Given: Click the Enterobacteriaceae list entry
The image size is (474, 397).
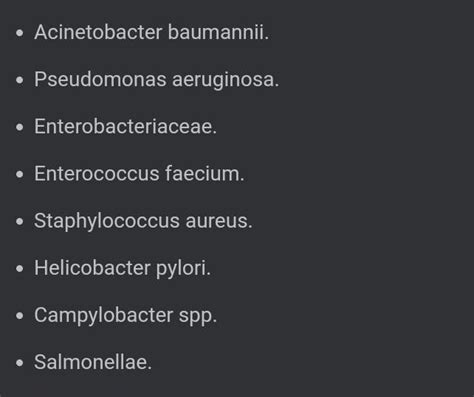Looking at the screenshot, I should pos(126,127).
